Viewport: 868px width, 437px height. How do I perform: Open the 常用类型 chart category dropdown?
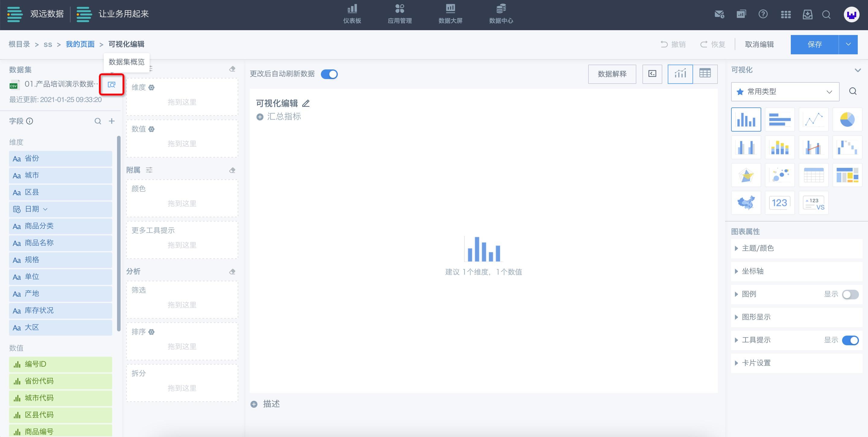point(785,92)
